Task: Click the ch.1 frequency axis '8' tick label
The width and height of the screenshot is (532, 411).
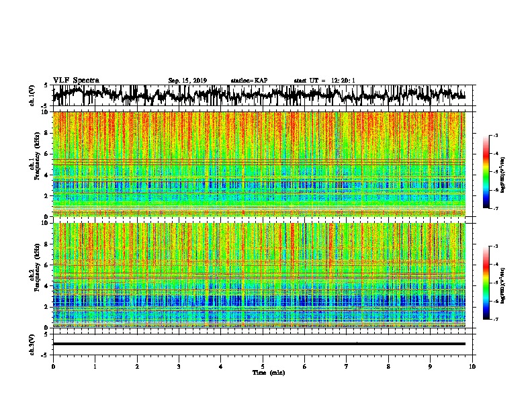Action: pyautogui.click(x=47, y=133)
